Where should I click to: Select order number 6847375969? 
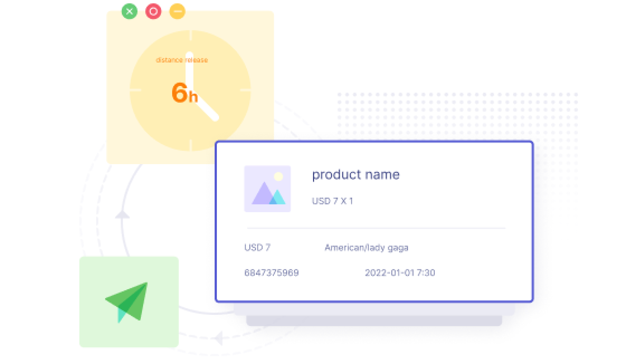pyautogui.click(x=271, y=273)
